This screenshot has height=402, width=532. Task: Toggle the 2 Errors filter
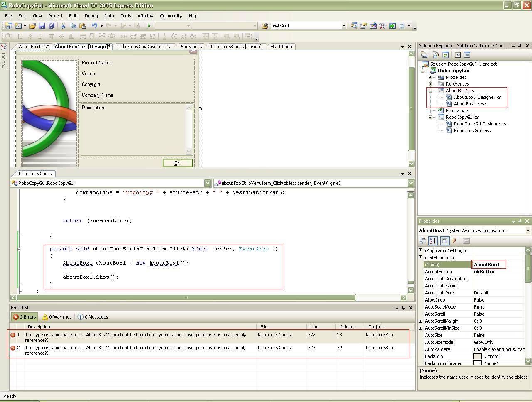[25, 317]
